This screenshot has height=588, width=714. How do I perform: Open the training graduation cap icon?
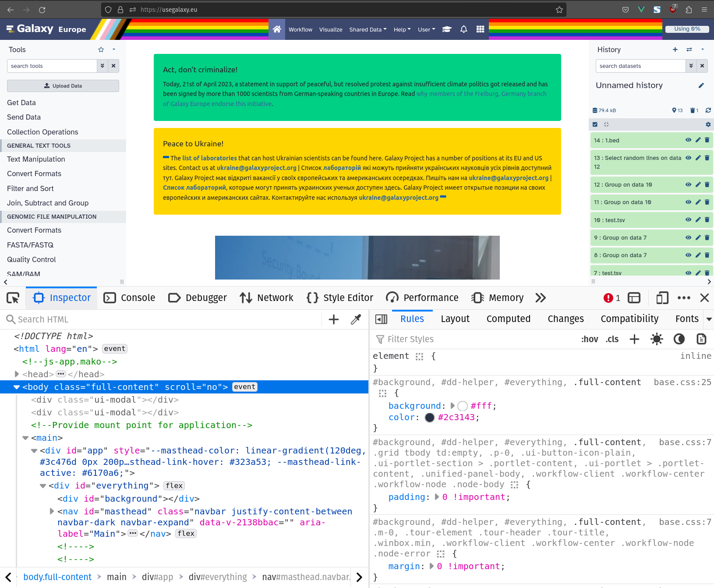coord(447,29)
